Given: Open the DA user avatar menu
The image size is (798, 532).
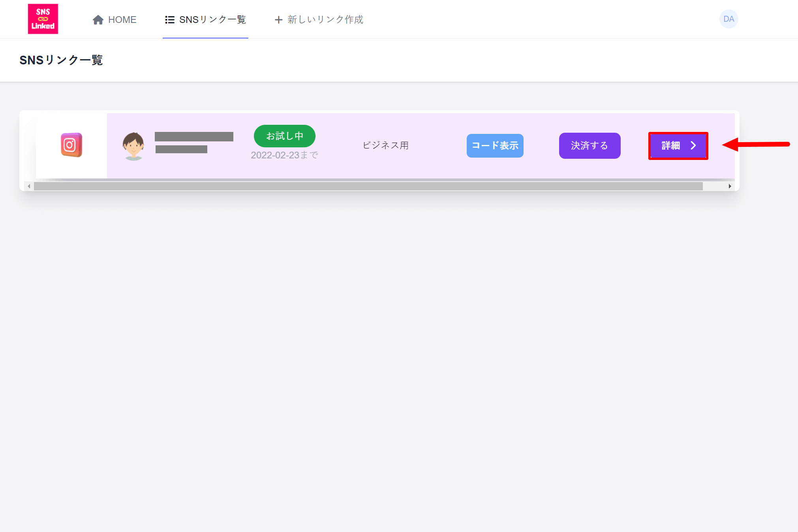Looking at the screenshot, I should 729,19.
